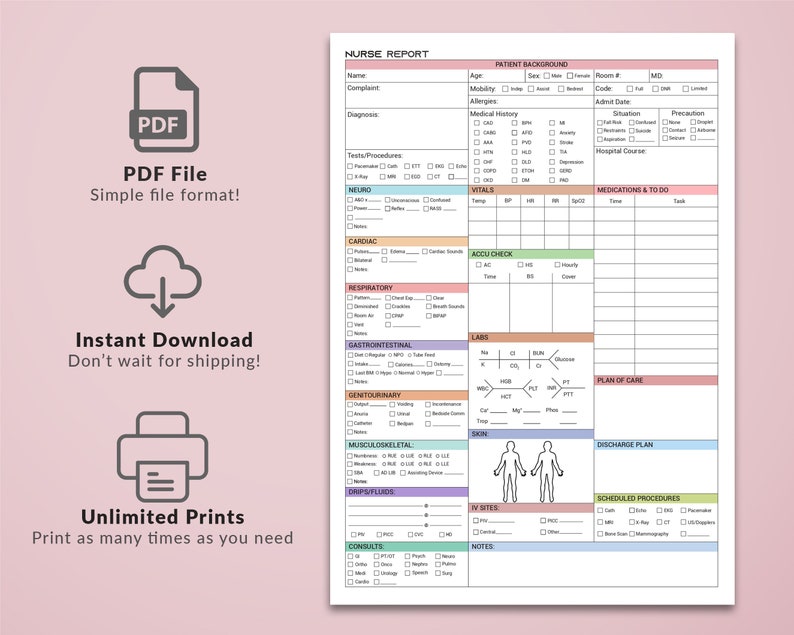The height and width of the screenshot is (635, 794).
Task: Select the Tube Feed radio option
Action: click(409, 355)
